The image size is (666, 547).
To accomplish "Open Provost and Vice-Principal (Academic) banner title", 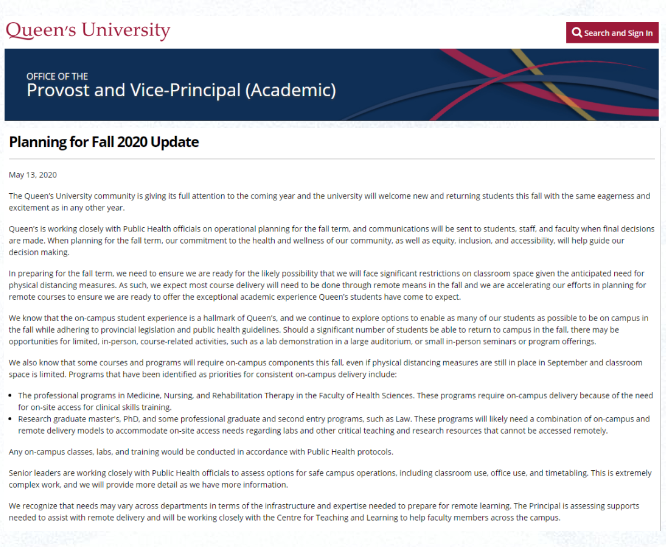I will point(181,90).
